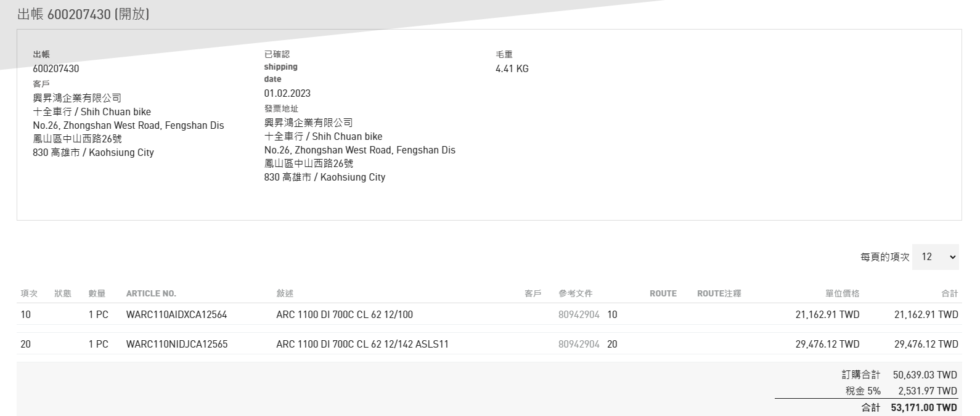The height and width of the screenshot is (416, 980).
Task: Click description ending with 12/142 ASLS11
Action: [362, 344]
